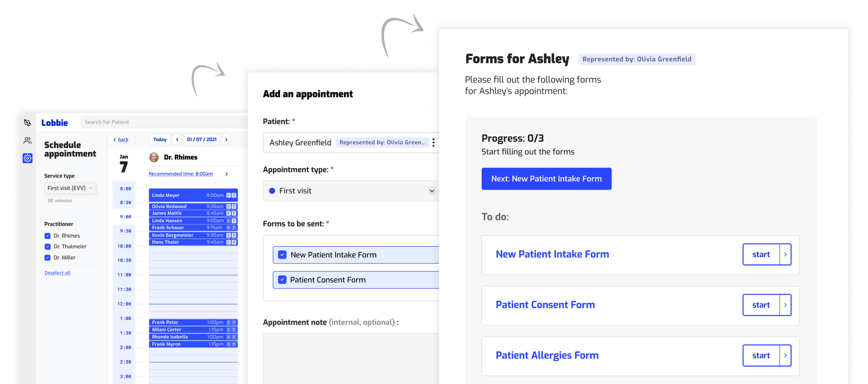Select the pen signature tool in left sidebar

(27, 123)
